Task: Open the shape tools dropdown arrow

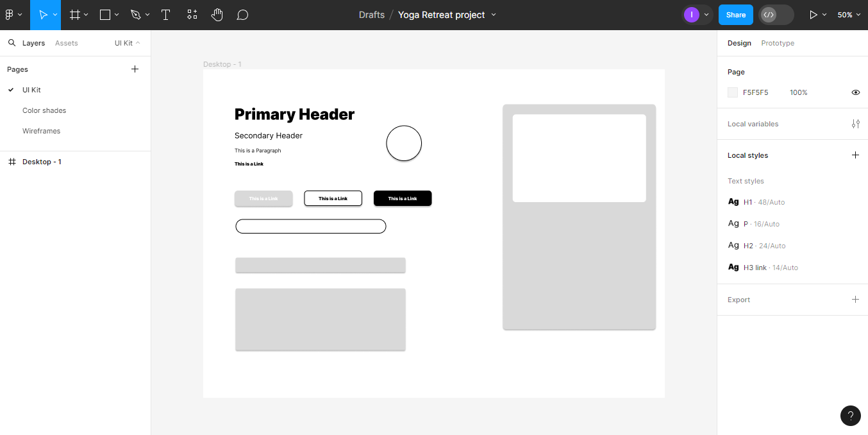Action: tap(117, 15)
